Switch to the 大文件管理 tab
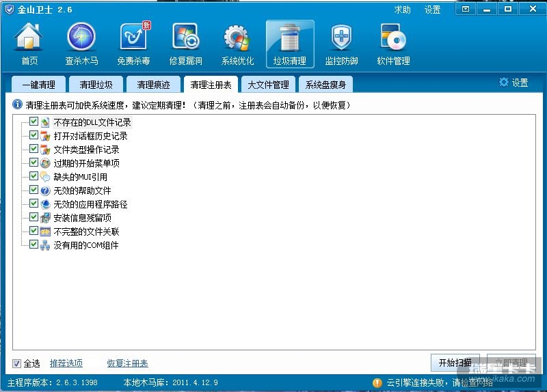The width and height of the screenshot is (547, 392). 268,84
